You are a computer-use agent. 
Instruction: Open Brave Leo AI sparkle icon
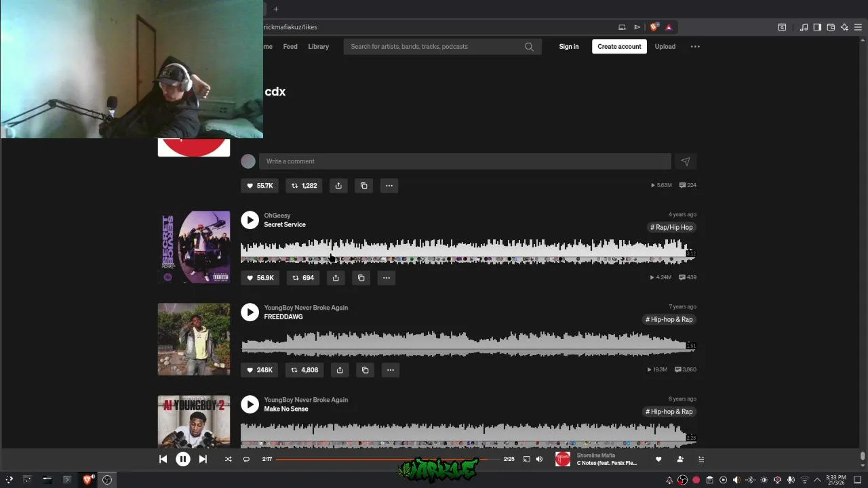point(844,27)
